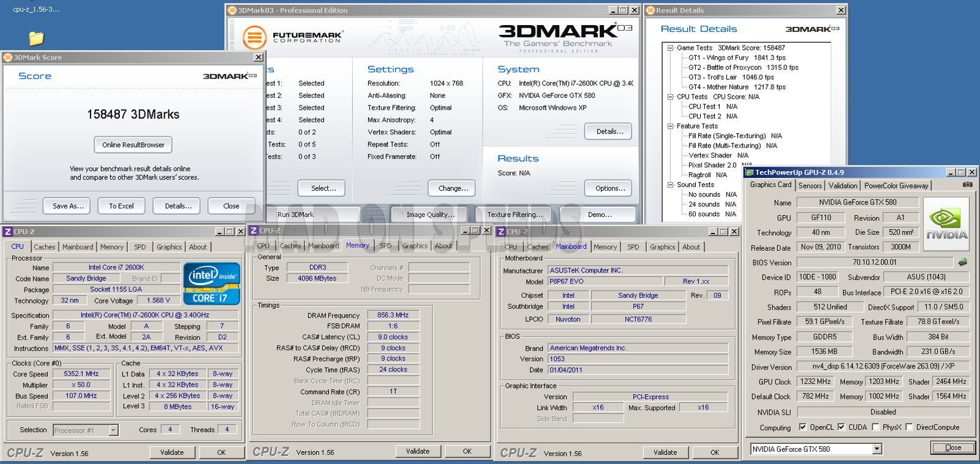
Task: Open the Validation tab in GPU-Z
Action: coord(843,186)
